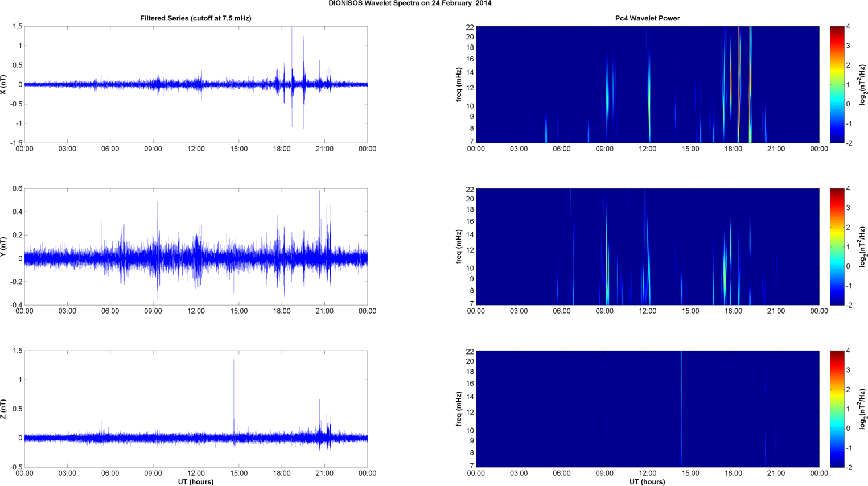Image resolution: width=868 pixels, height=486 pixels.
Task: Click the '06:00' tick under bottom spectrogram
Action: pyautogui.click(x=561, y=473)
